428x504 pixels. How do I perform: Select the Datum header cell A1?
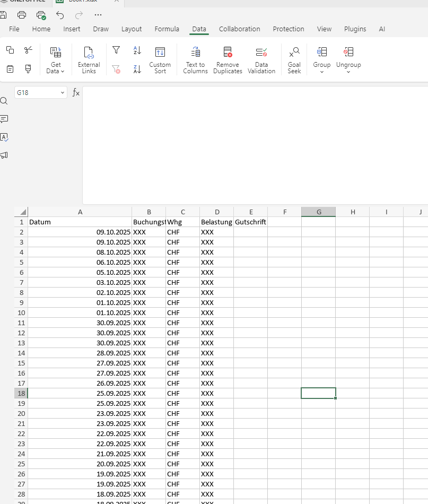point(80,222)
